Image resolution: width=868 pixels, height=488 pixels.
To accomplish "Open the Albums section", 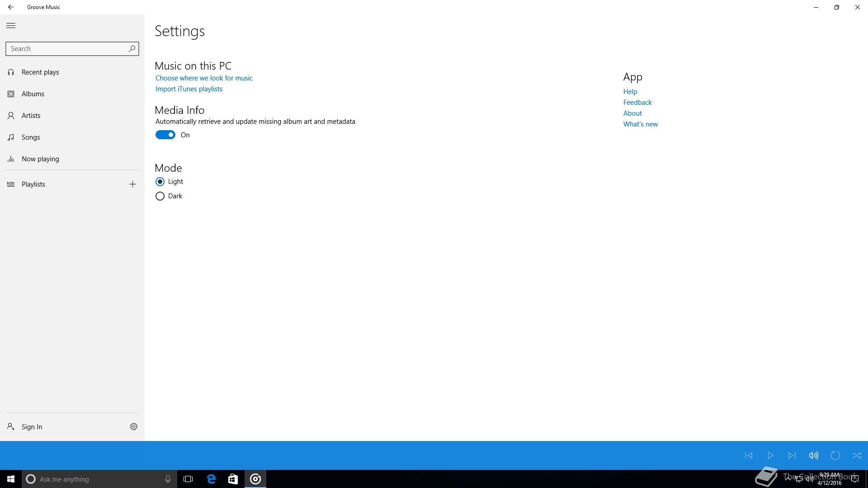I will pyautogui.click(x=72, y=94).
